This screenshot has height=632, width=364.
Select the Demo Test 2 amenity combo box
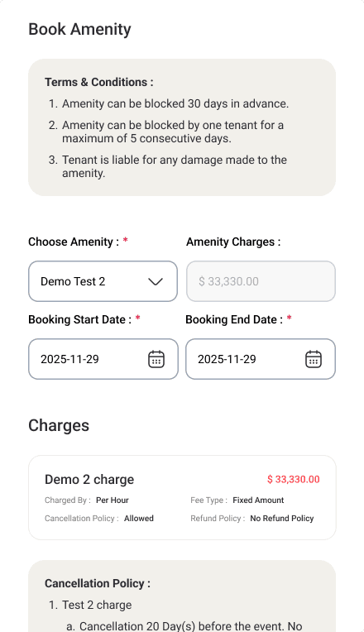click(x=103, y=281)
